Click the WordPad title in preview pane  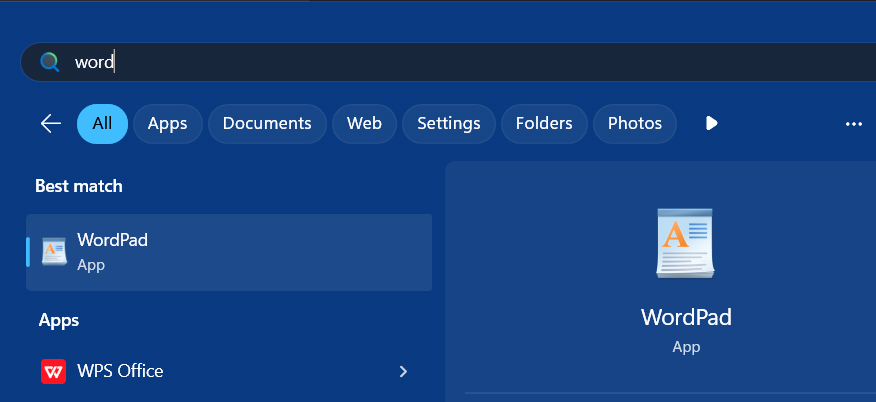686,317
